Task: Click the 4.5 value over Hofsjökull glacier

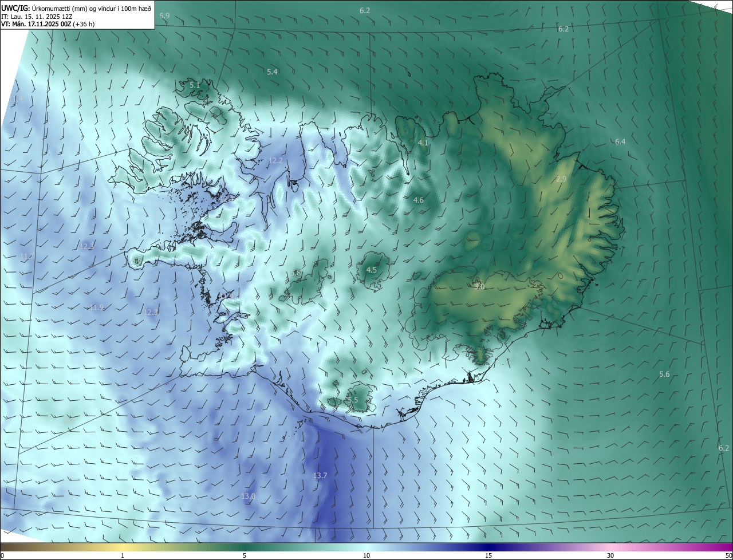Action: (x=372, y=270)
